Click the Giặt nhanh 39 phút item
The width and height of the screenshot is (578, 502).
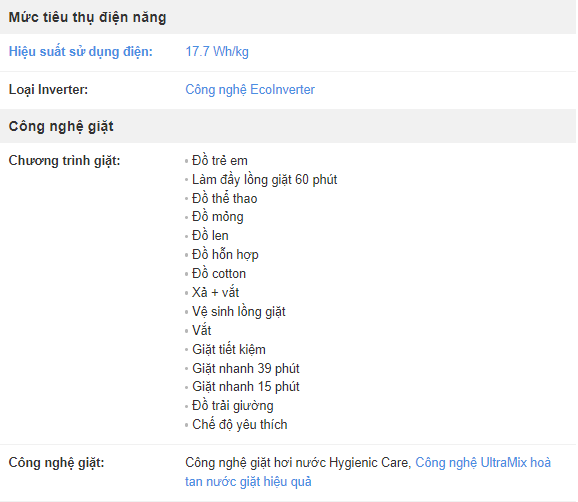point(246,368)
